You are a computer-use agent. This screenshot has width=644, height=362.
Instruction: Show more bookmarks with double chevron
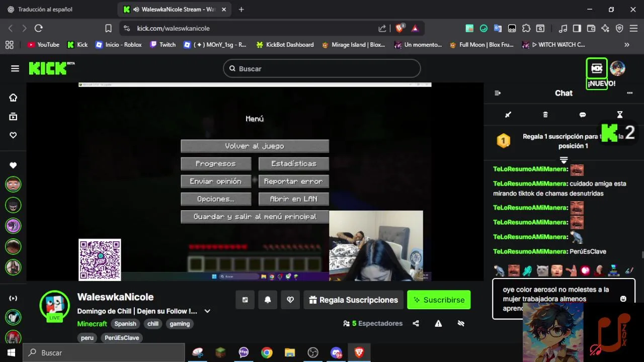[627, 45]
